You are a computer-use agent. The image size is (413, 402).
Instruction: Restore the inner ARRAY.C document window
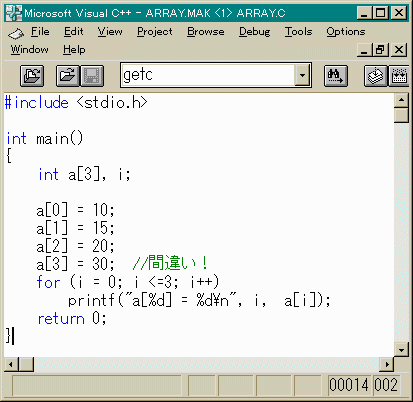[x=380, y=50]
